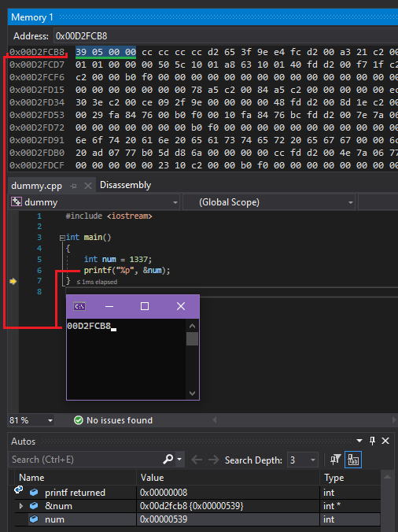
Task: Open the zoom level 81 % dropdown
Action: [50, 420]
